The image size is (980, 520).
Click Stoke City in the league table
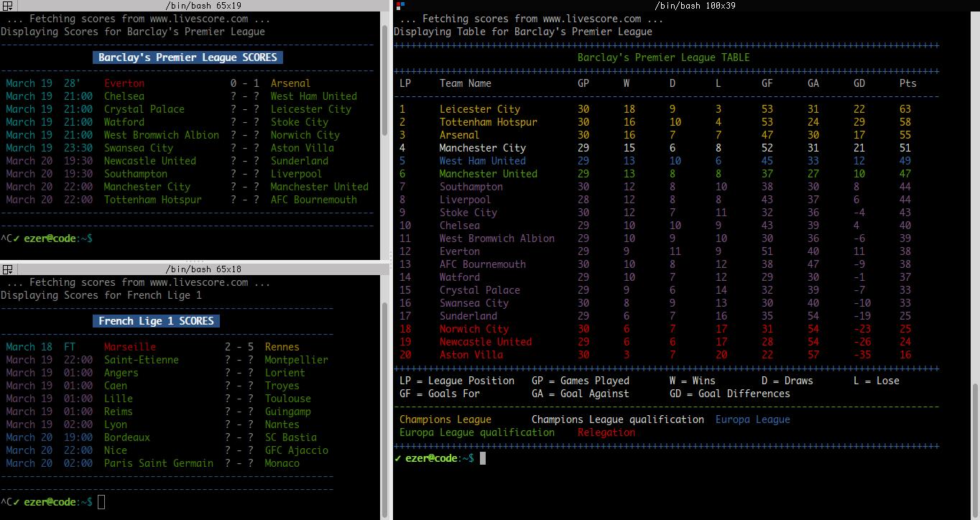[x=468, y=213]
